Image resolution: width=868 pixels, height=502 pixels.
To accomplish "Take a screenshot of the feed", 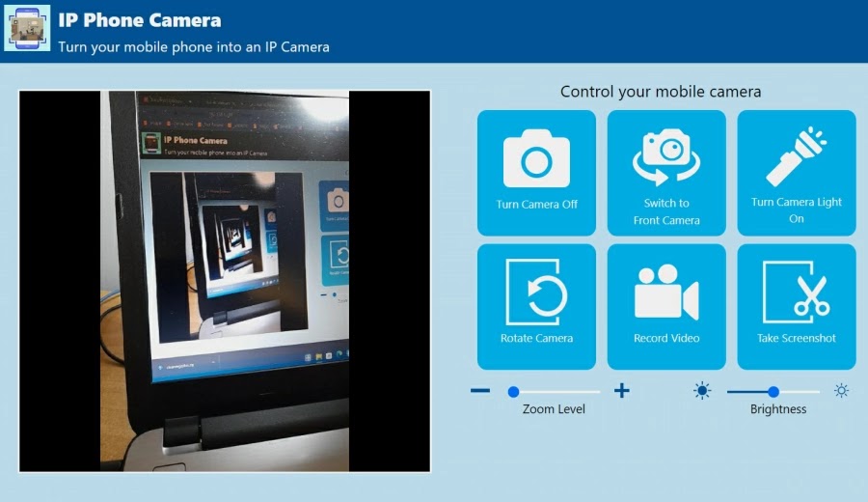I will pyautogui.click(x=797, y=306).
